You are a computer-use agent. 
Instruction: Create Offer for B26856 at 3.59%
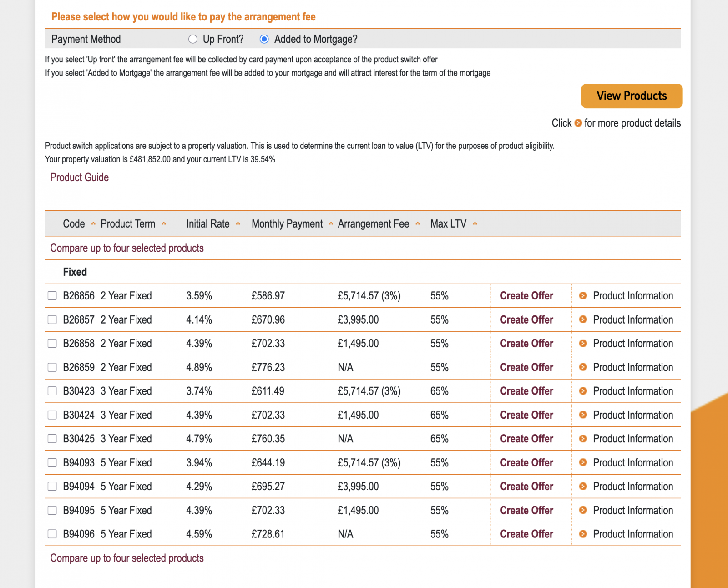(526, 296)
